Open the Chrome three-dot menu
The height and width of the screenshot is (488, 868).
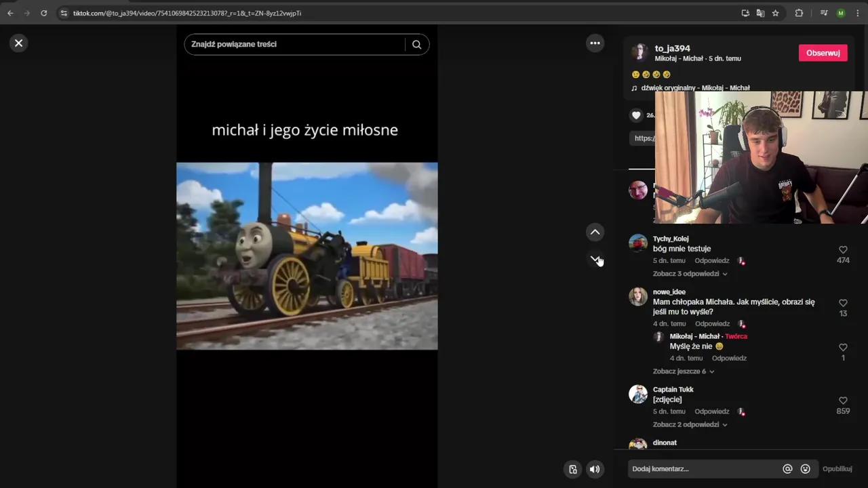click(x=858, y=13)
